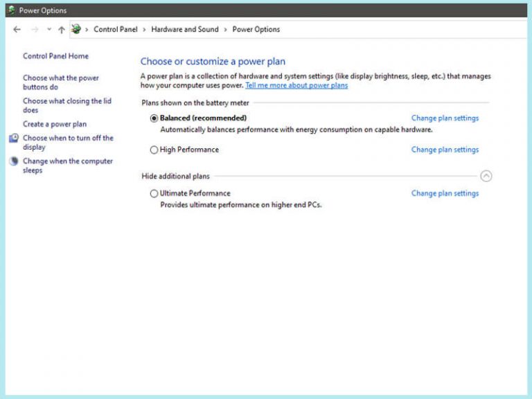Image resolution: width=532 pixels, height=399 pixels.
Task: Collapse the additional plans section
Action: (486, 176)
